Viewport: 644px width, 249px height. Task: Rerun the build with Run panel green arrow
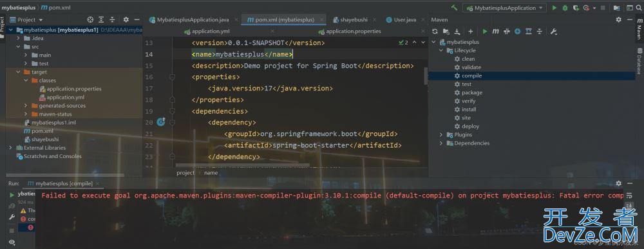[x=12, y=194]
